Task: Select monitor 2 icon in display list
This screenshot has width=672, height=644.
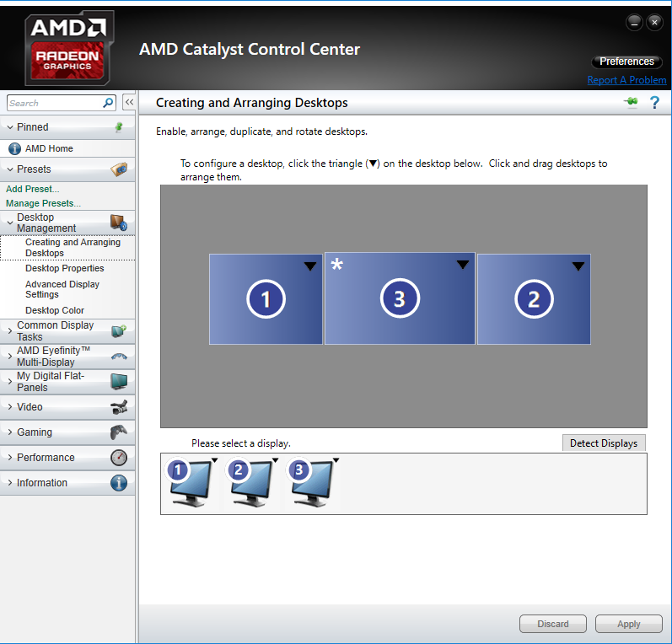Action: tap(250, 482)
